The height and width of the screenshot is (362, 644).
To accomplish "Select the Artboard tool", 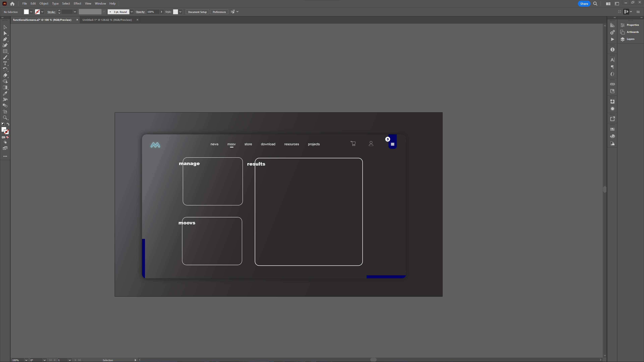I will point(5,112).
